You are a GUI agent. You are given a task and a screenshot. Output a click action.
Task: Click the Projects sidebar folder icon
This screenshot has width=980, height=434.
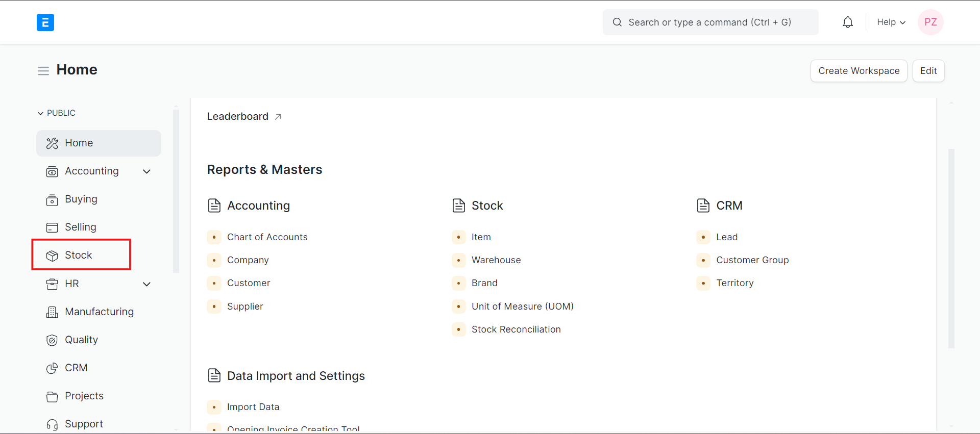tap(52, 396)
